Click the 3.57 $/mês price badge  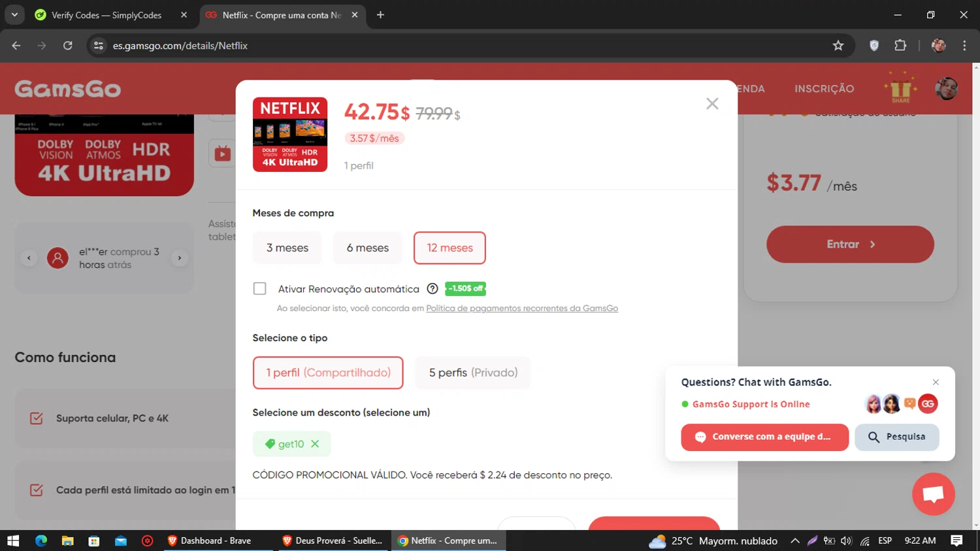pos(374,139)
